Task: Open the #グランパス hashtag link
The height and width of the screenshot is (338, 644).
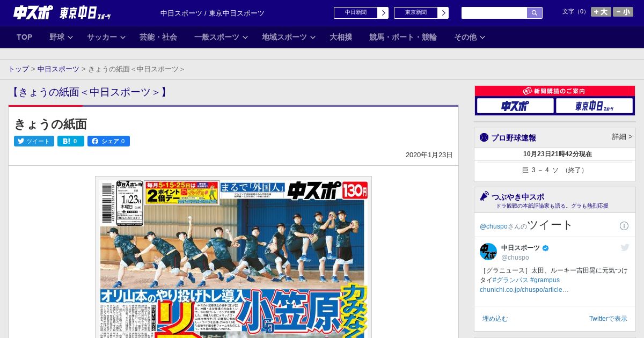Action: coord(510,280)
